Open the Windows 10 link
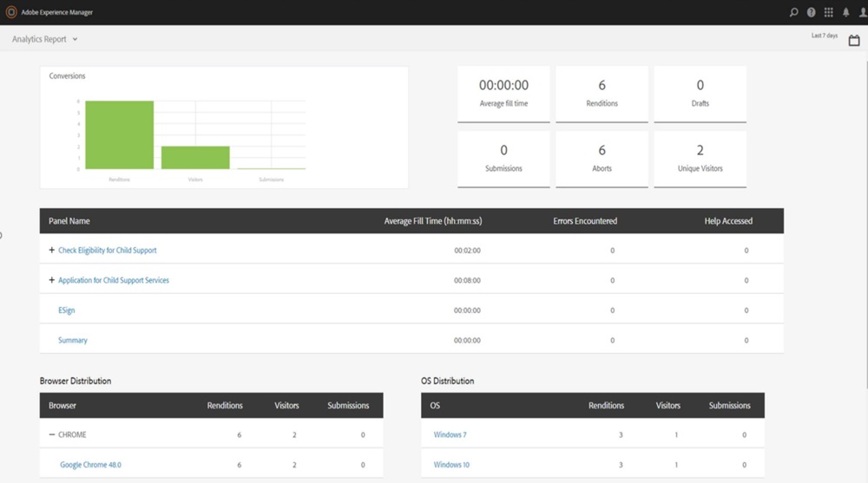Image resolution: width=868 pixels, height=483 pixels. 451,465
